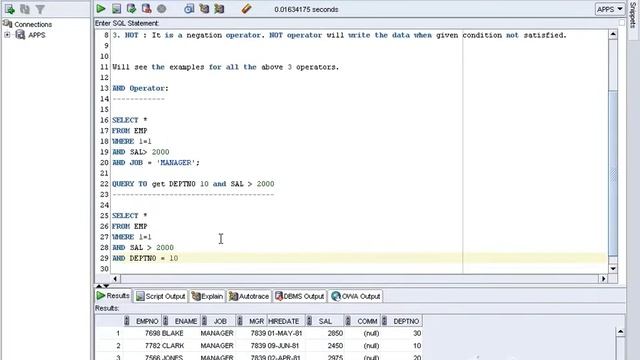Click the editor's vertical scrollbar thumb

[x=613, y=173]
